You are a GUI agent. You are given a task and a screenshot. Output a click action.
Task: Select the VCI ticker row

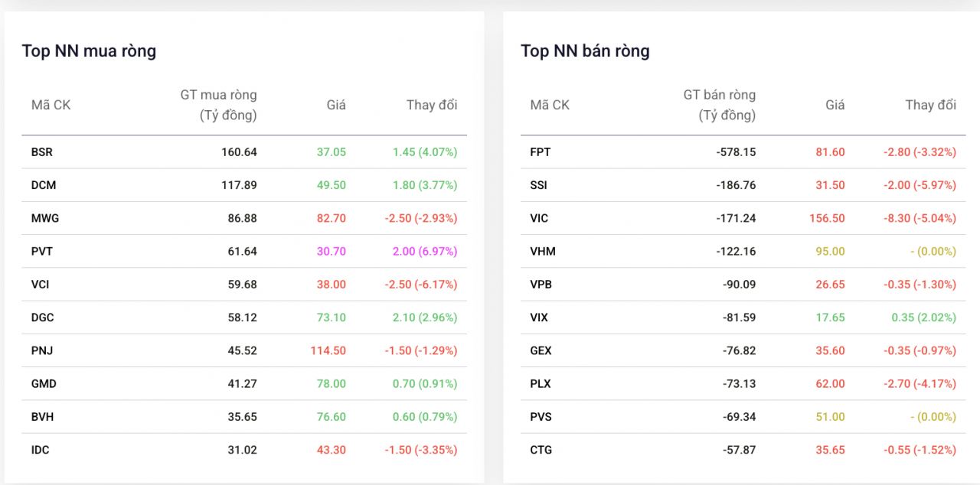[41, 285]
